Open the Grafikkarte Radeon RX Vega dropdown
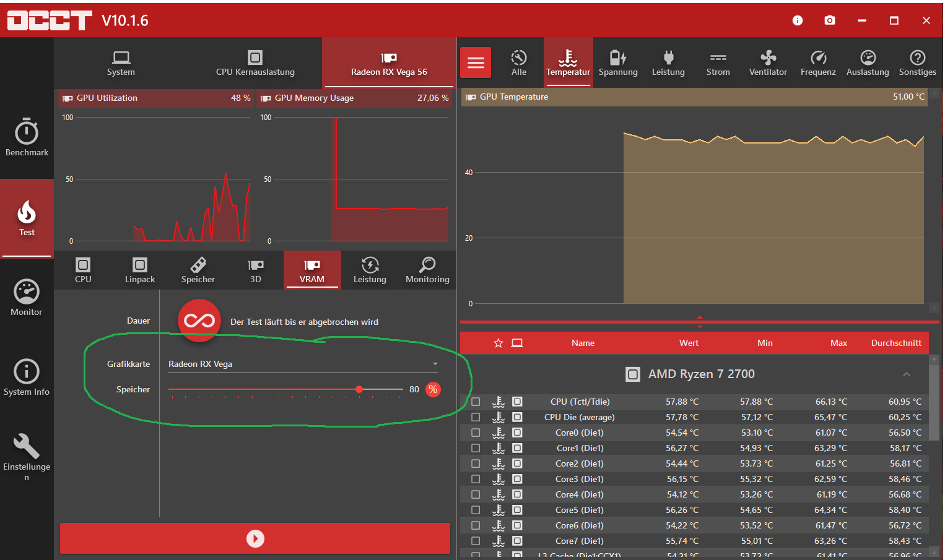 (303, 364)
